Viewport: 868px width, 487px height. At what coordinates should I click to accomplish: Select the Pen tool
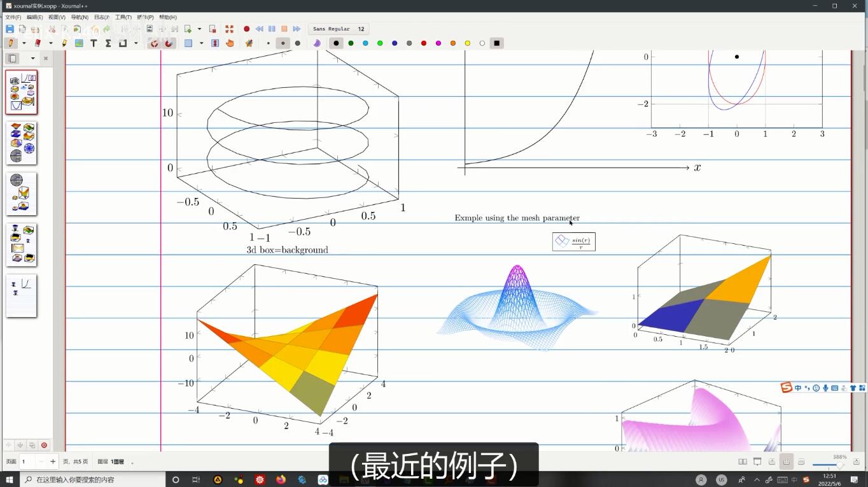[x=11, y=43]
